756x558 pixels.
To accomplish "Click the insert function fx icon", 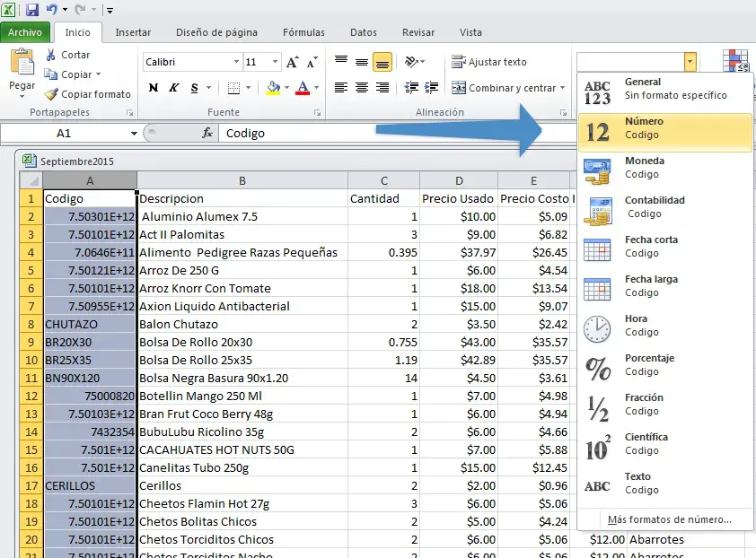I will 207,133.
